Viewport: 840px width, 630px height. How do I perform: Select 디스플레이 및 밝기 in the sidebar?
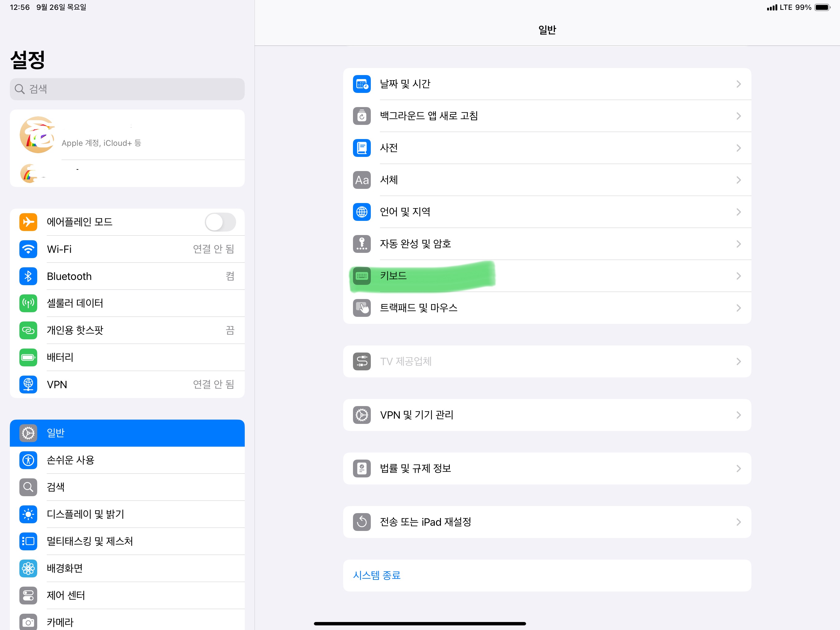click(x=127, y=514)
